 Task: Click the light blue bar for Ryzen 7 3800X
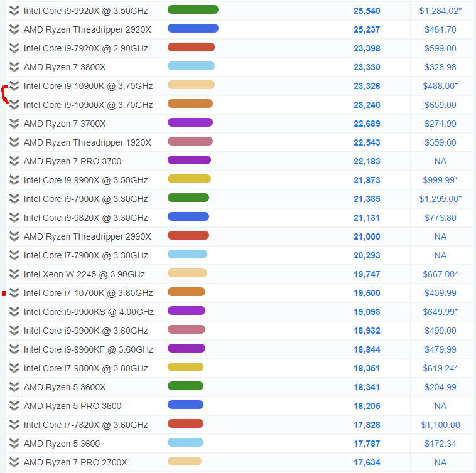click(192, 66)
